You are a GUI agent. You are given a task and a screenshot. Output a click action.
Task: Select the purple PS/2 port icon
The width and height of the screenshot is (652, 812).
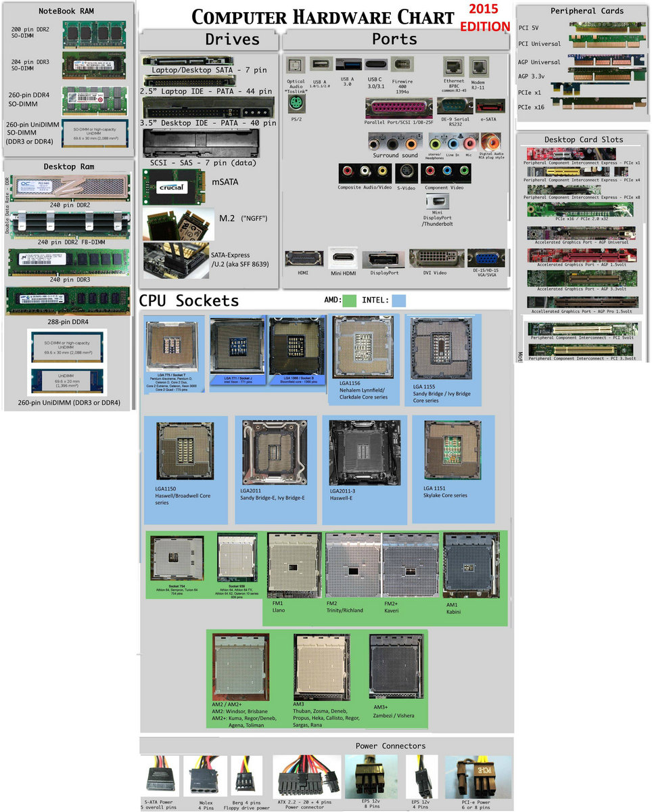[295, 105]
